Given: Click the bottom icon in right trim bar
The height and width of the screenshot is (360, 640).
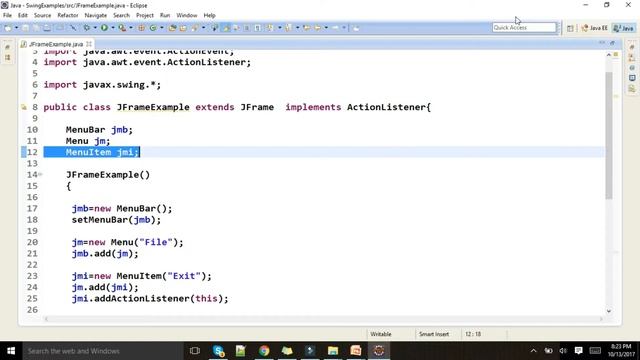Looking at the screenshot, I should tap(632, 89).
